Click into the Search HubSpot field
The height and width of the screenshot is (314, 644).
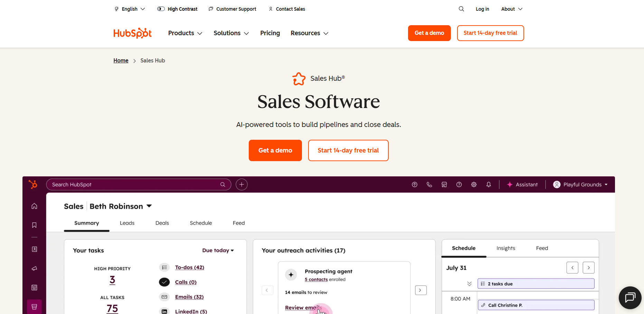(139, 185)
